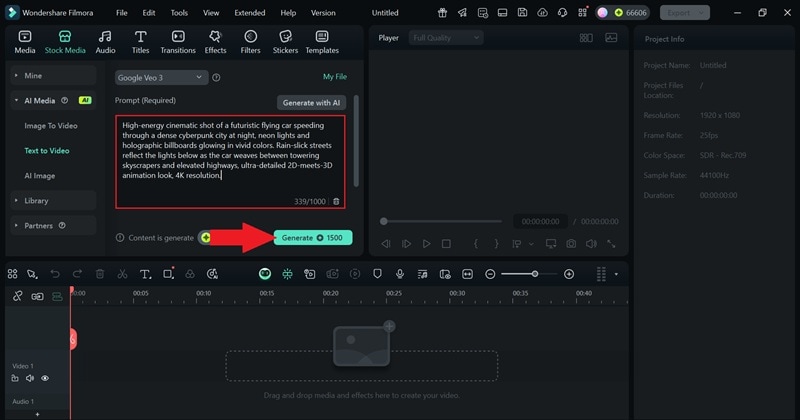Open the Export button dropdown arrow

(x=702, y=13)
